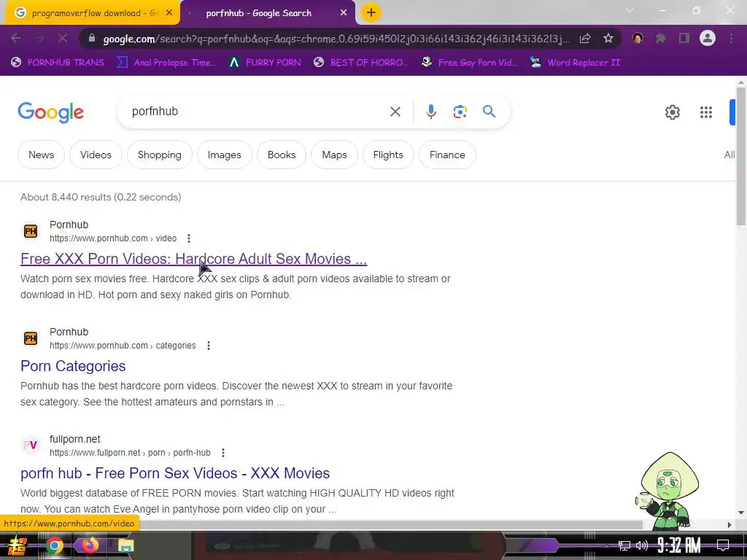747x560 pixels.
Task: Open the Extensions puzzle-piece menu
Action: [661, 38]
